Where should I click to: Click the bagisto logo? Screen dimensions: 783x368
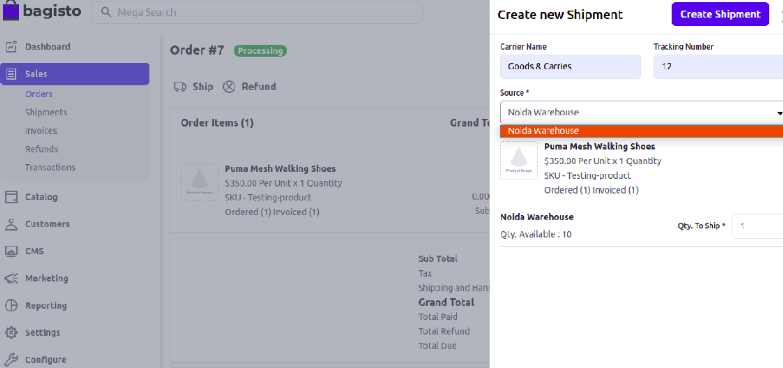pos(42,11)
